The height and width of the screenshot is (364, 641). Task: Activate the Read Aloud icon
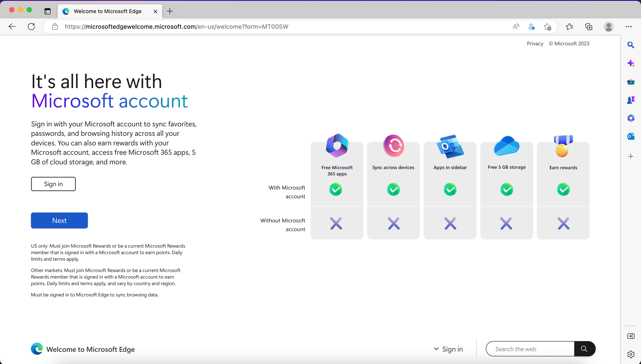click(x=516, y=27)
